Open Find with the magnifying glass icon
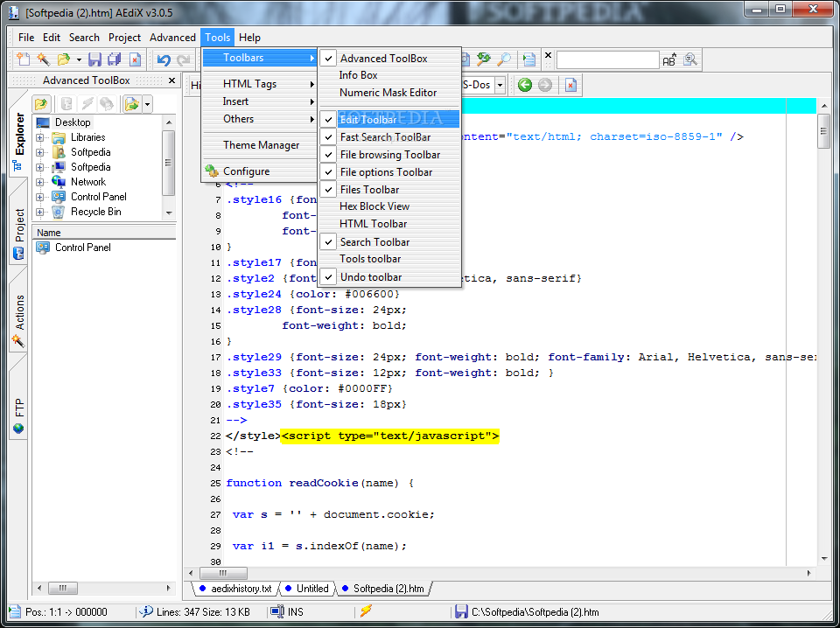Viewport: 840px width, 628px height. pos(504,59)
